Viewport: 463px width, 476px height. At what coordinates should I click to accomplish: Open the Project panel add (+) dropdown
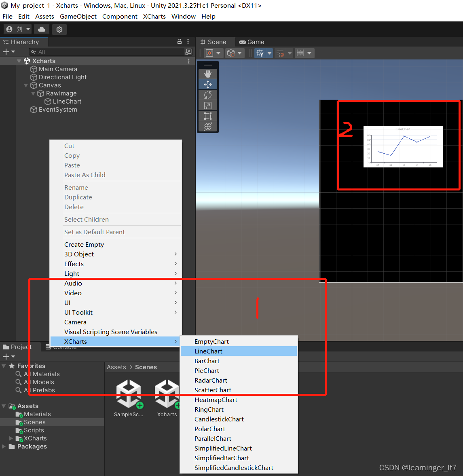[x=9, y=357]
